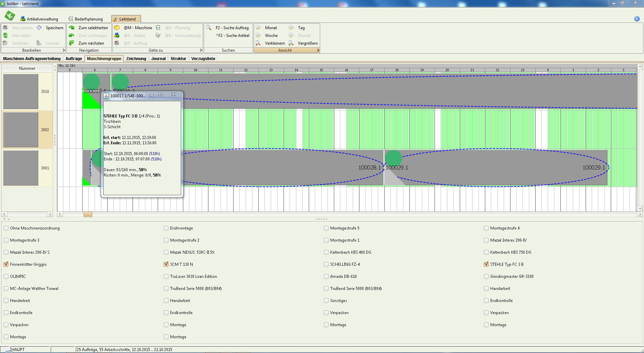Select the Monat view icon

pos(258,28)
